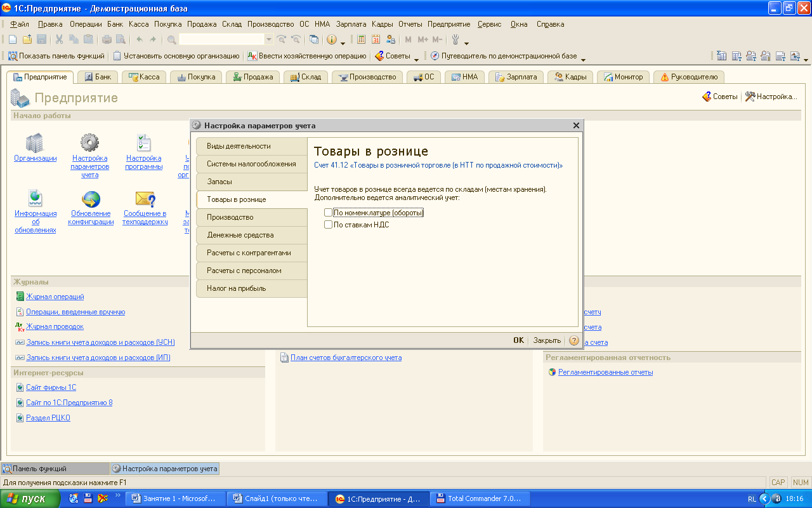
Task: Select Виды деятельности section in dialog
Action: click(x=252, y=146)
